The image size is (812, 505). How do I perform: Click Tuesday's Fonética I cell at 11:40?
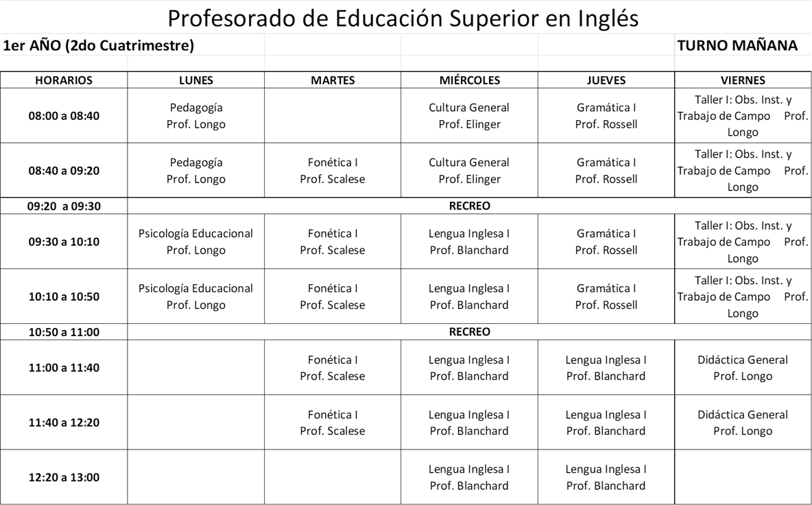click(333, 423)
